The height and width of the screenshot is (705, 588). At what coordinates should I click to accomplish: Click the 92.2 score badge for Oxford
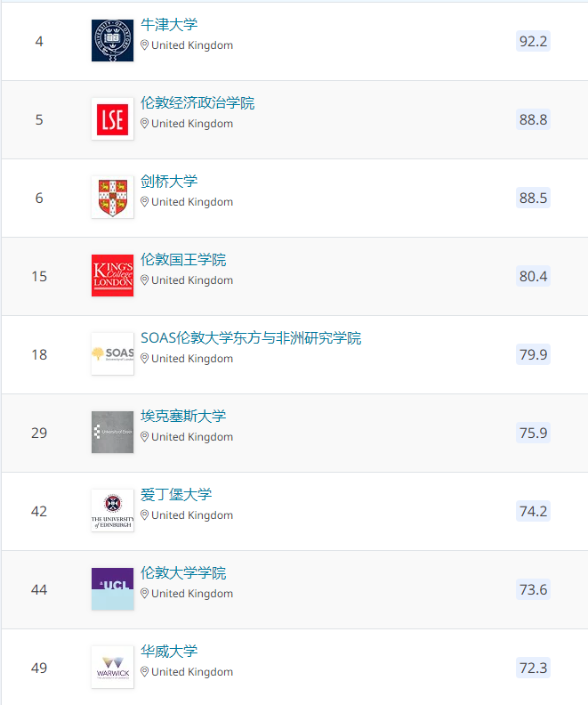(x=533, y=41)
